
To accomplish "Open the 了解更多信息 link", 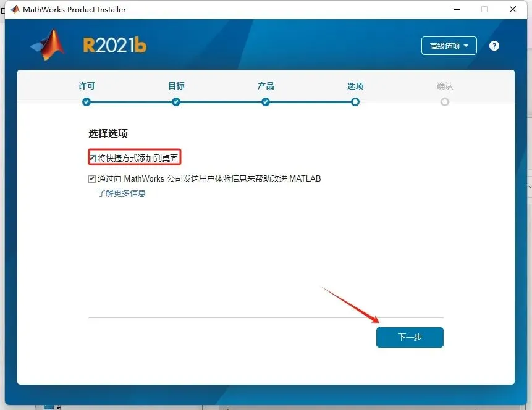I will tap(122, 193).
